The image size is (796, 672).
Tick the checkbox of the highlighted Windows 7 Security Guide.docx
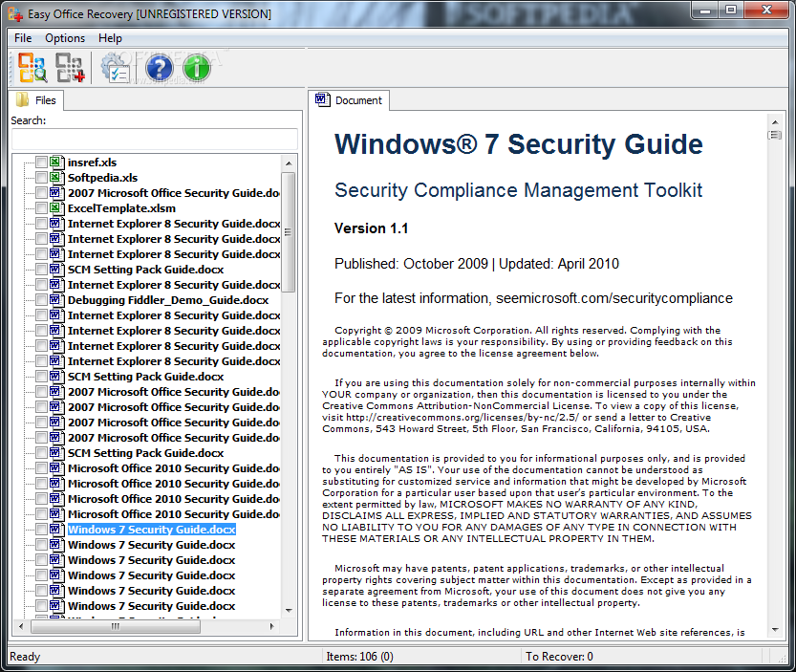click(x=41, y=530)
